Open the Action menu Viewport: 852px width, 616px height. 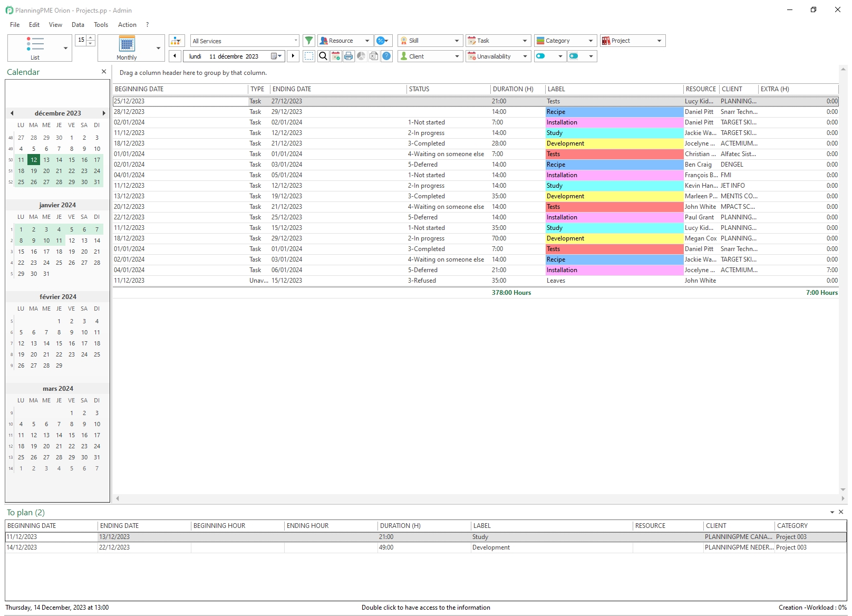tap(127, 25)
